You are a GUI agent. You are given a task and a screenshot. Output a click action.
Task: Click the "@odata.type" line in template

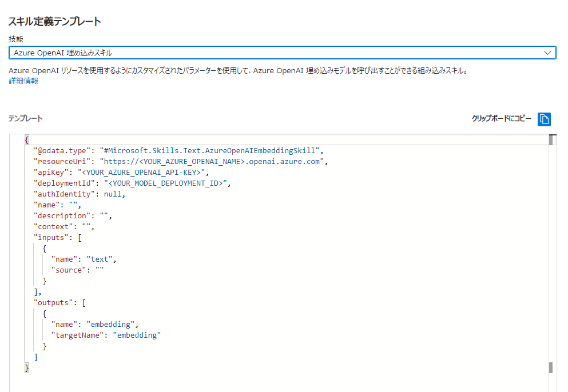pos(178,151)
